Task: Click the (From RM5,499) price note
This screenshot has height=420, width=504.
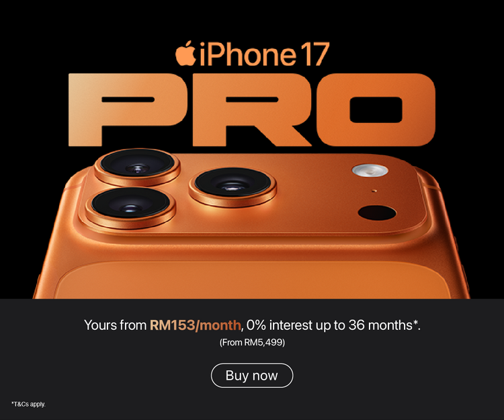Action: [x=252, y=343]
